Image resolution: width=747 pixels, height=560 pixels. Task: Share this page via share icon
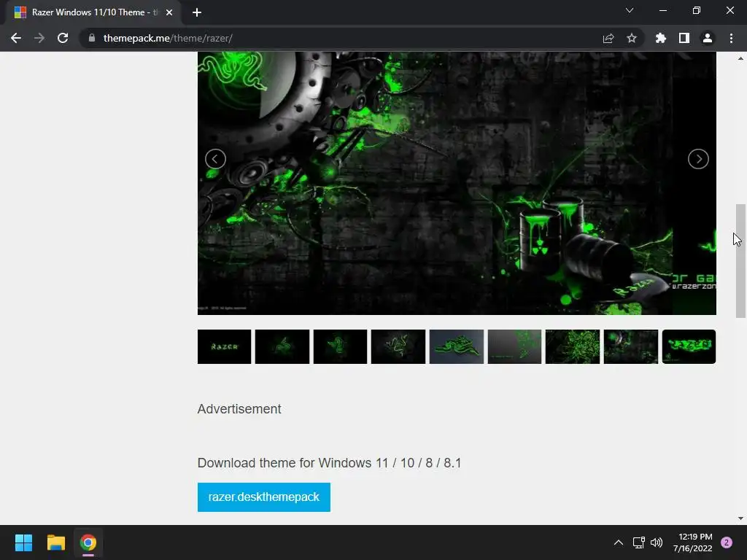(608, 38)
